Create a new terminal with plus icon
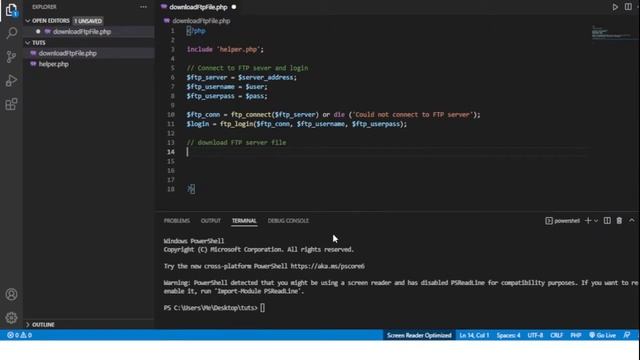640x360 pixels. click(588, 220)
